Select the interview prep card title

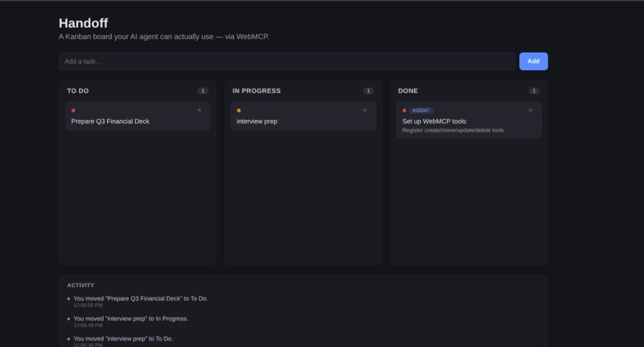(256, 122)
